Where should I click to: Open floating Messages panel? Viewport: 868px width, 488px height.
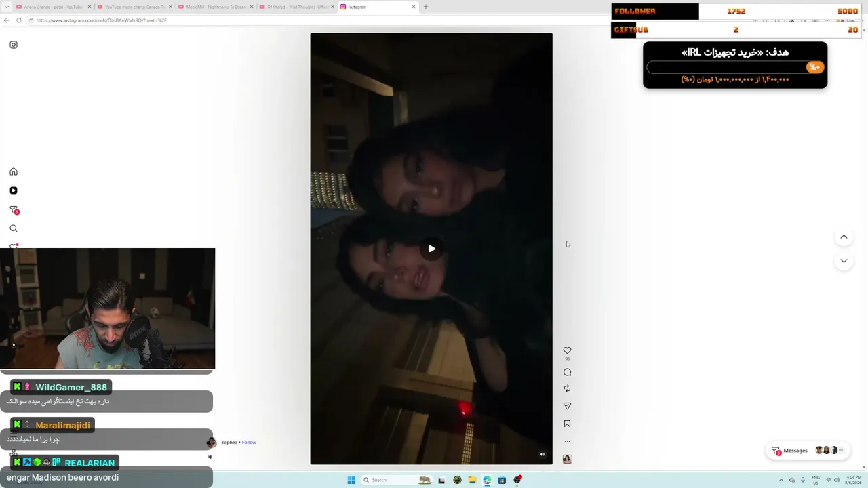tap(806, 451)
